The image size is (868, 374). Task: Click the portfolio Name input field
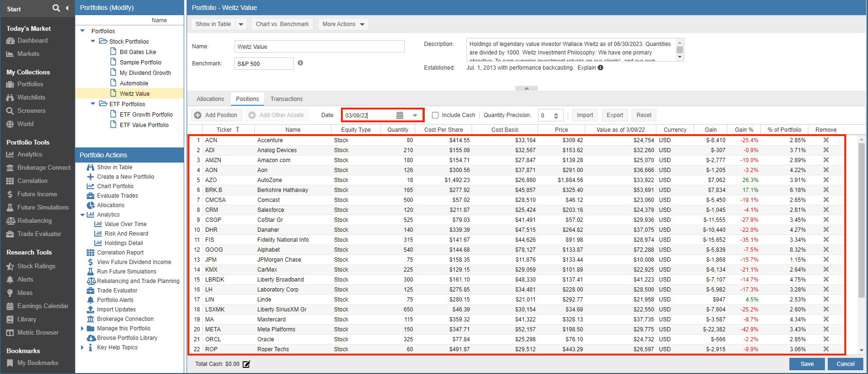[x=320, y=46]
